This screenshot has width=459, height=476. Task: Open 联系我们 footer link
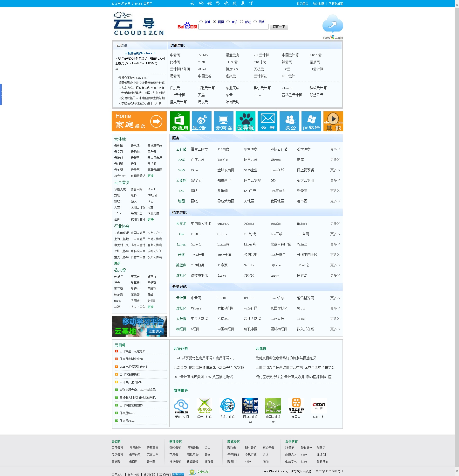tap(165, 474)
